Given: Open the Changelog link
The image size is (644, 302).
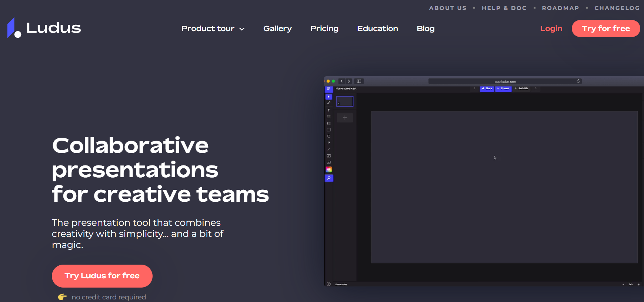Looking at the screenshot, I should [x=617, y=8].
